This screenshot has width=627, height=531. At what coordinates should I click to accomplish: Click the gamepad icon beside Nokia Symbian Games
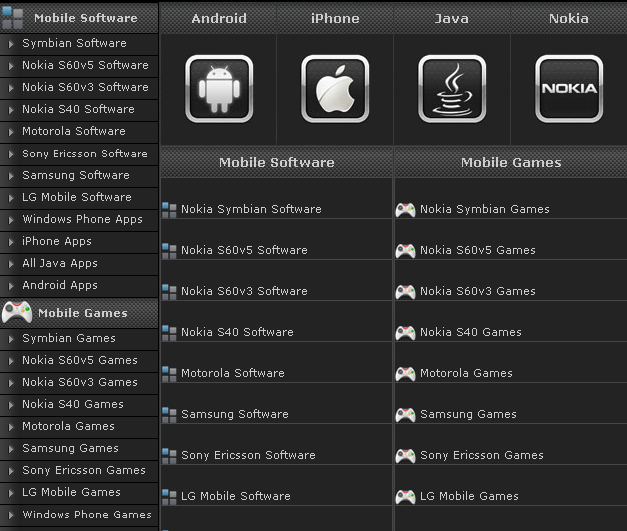pyautogui.click(x=405, y=210)
